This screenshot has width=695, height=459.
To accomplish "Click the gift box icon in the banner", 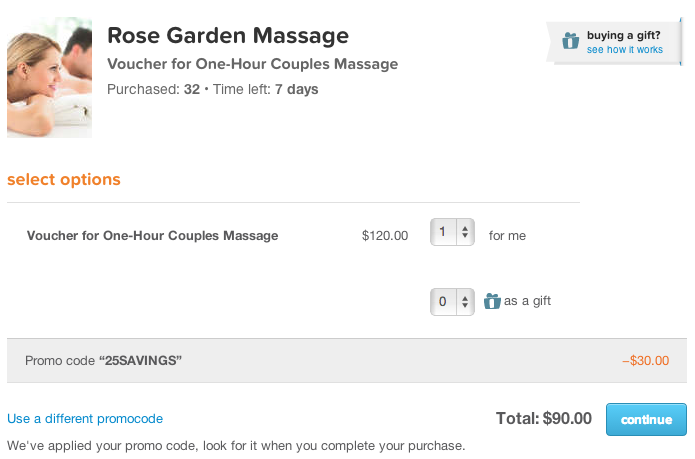I will click(570, 41).
